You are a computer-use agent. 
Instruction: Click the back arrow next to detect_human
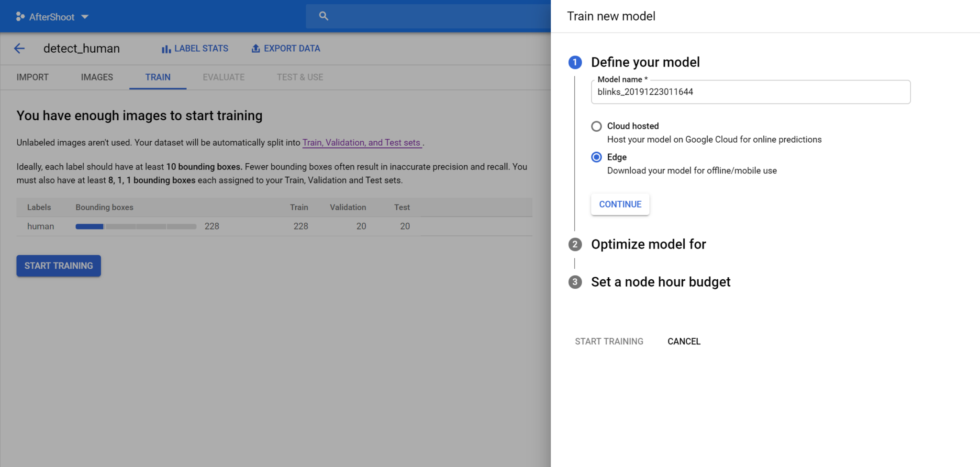19,48
